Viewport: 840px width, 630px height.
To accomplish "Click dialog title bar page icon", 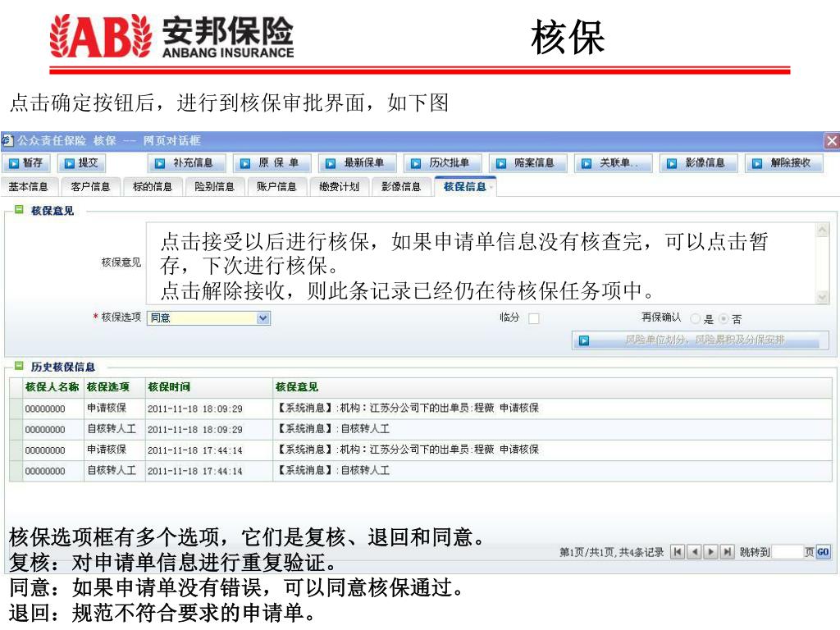I will tap(7, 140).
